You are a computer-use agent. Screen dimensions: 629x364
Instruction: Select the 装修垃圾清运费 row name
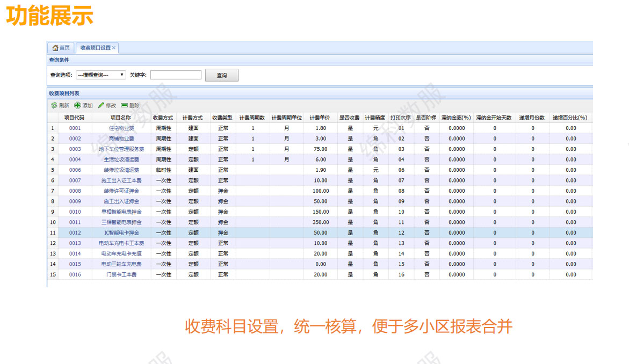point(121,170)
